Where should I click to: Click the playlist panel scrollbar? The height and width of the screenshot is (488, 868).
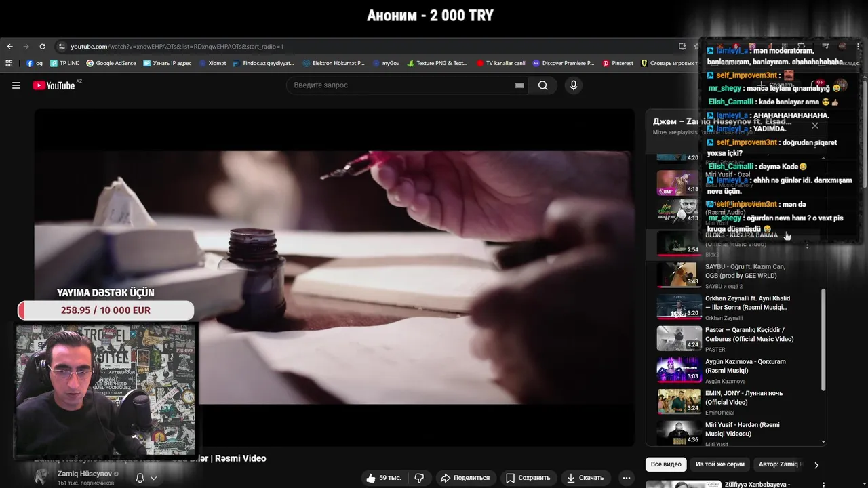(x=824, y=339)
